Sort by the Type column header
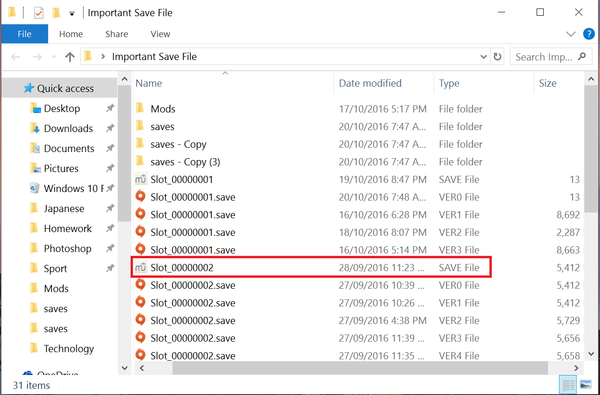This screenshot has height=395, width=600. (x=484, y=83)
